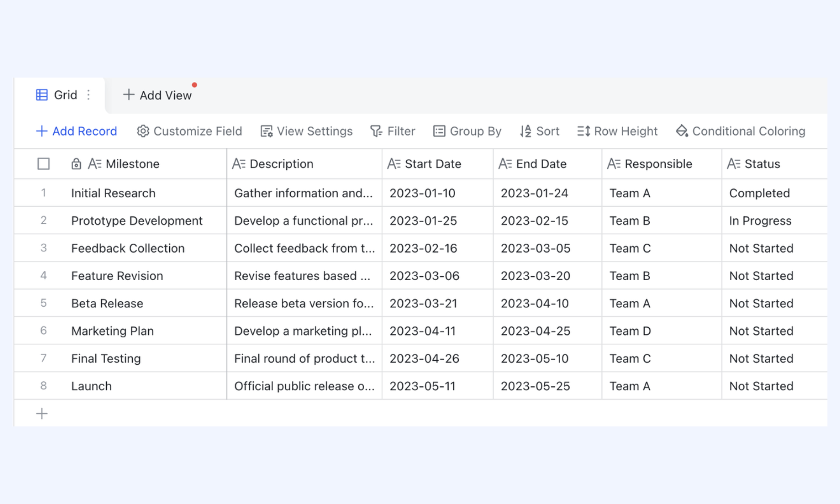840x504 pixels.
Task: Click Add Record button
Action: (x=77, y=131)
